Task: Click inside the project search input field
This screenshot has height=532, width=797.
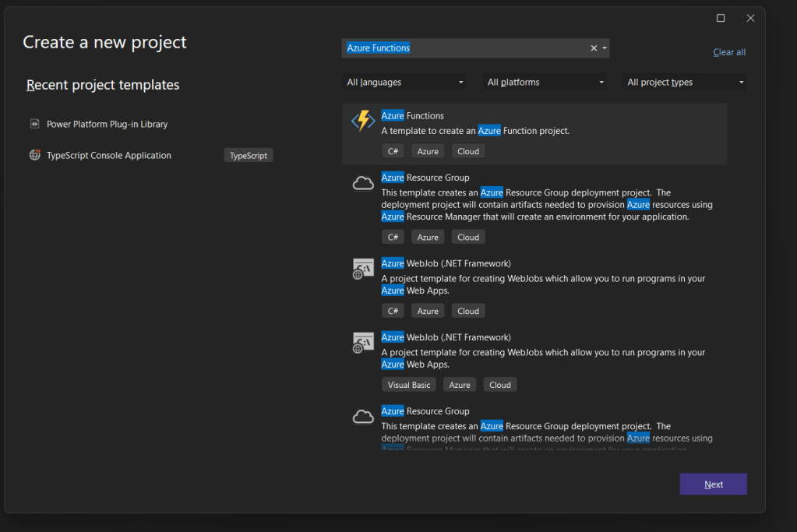Action: click(467, 48)
